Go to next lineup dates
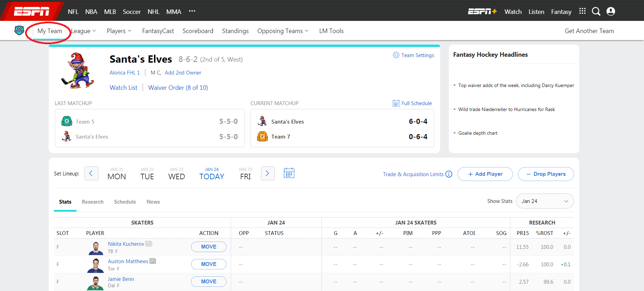This screenshot has width=644, height=291. point(268,173)
